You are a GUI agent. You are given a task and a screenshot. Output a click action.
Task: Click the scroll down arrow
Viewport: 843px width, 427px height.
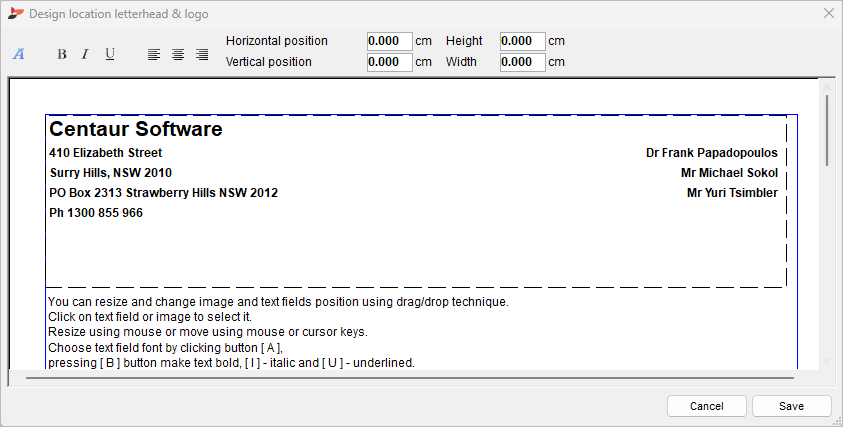pyautogui.click(x=827, y=361)
